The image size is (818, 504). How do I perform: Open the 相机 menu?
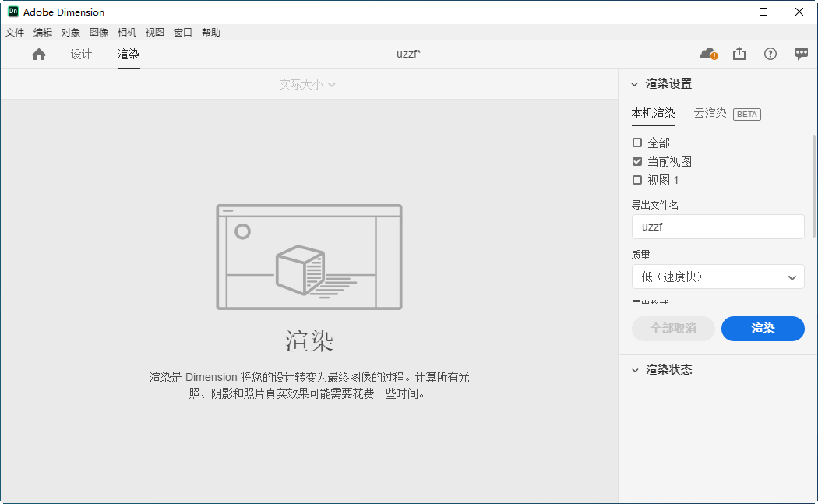tap(127, 32)
